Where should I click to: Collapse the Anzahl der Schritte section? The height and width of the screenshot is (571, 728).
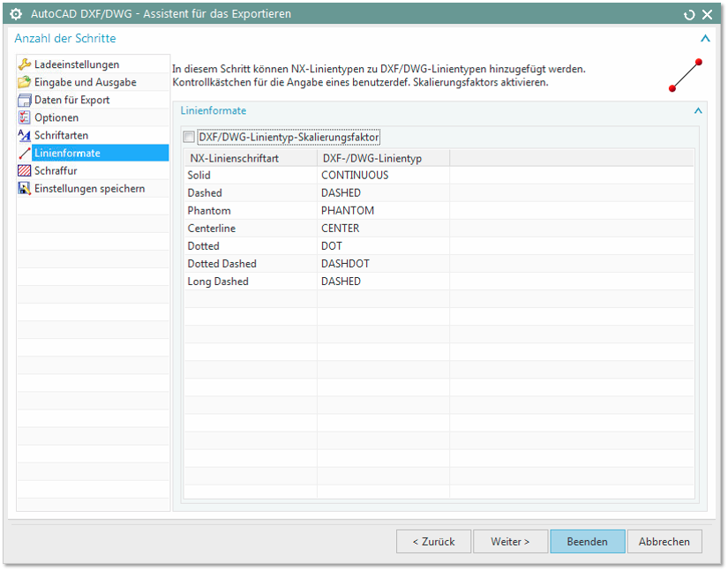coord(704,39)
